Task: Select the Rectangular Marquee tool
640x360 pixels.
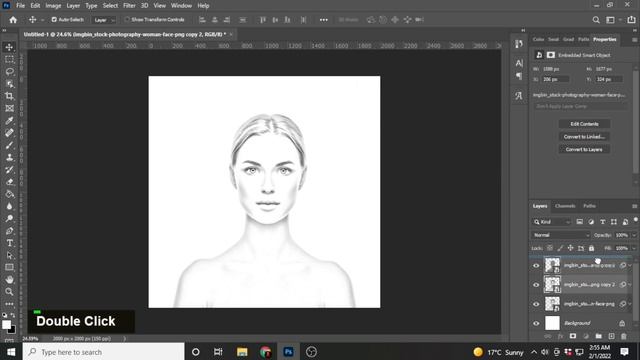Action: point(9,60)
